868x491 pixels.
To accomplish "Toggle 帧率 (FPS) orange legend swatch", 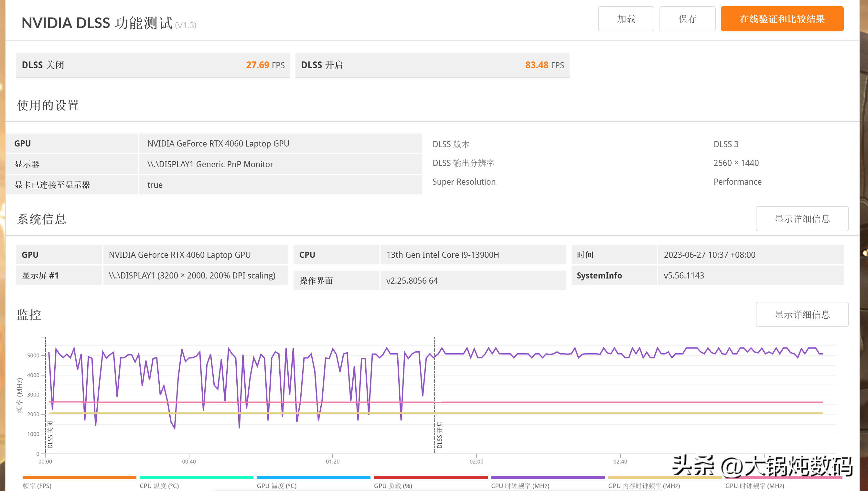I will [x=80, y=477].
